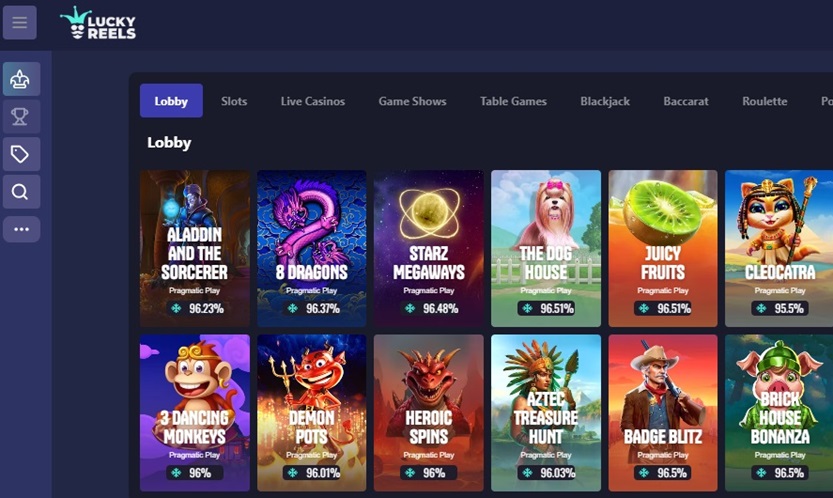The image size is (833, 498).
Task: Click the RTP badge on 8 Dragons
Action: (312, 308)
